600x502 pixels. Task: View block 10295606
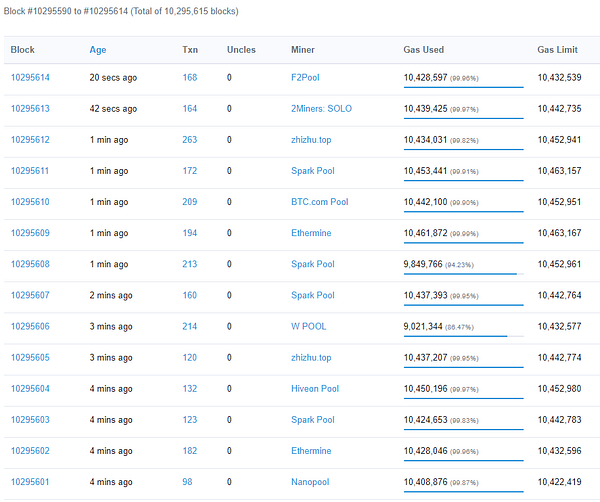click(30, 326)
